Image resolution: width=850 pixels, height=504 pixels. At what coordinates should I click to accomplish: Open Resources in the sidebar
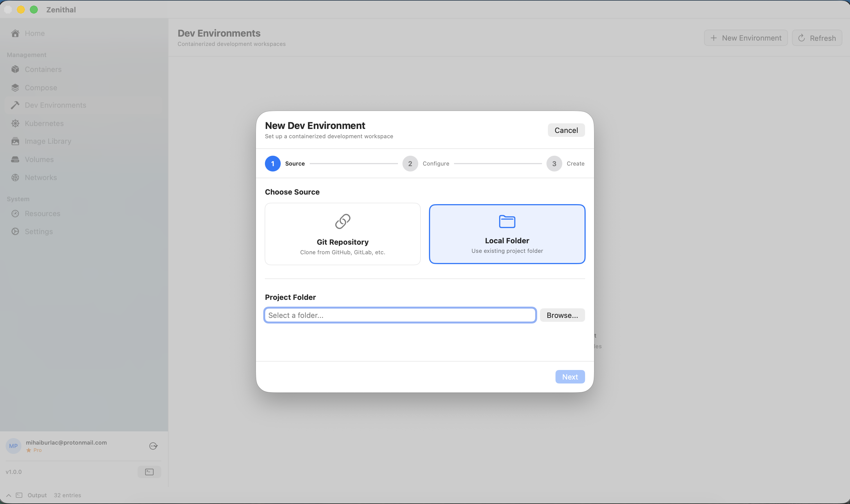point(42,214)
